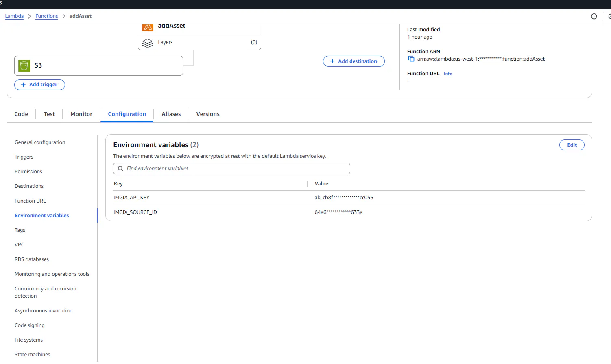This screenshot has width=611, height=364.
Task: Click the Add destination button
Action: tap(354, 61)
